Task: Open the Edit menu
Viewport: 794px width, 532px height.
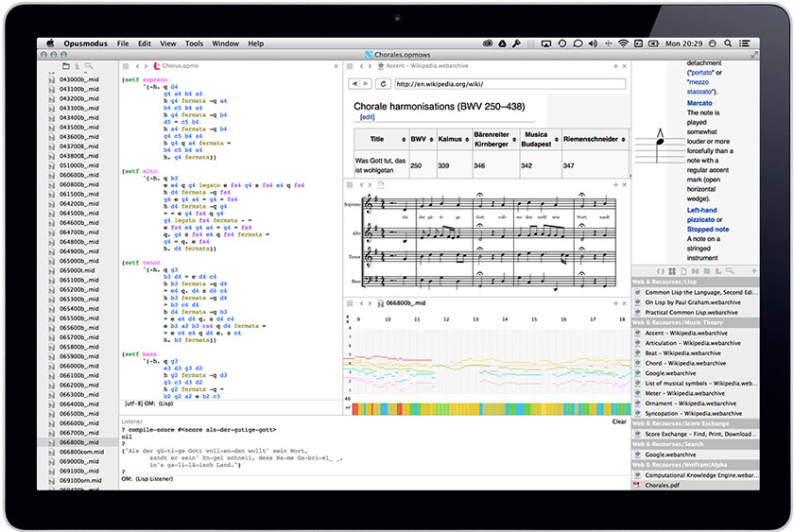Action: [145, 43]
